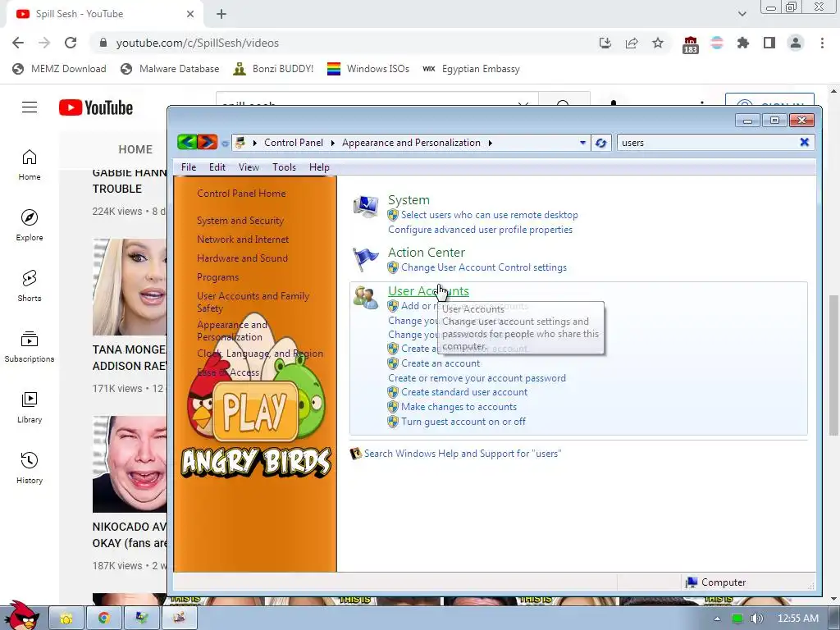Refresh the Control Panel address bar
The image size is (840, 630).
(600, 143)
